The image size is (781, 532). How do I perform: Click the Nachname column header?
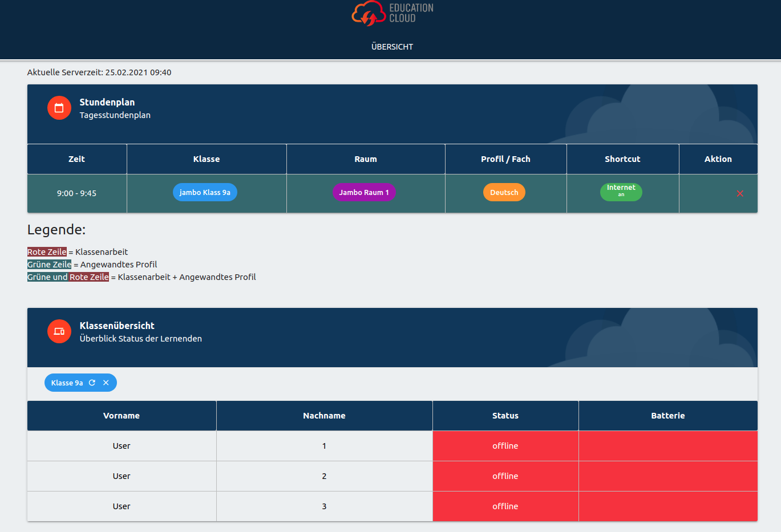click(x=324, y=415)
